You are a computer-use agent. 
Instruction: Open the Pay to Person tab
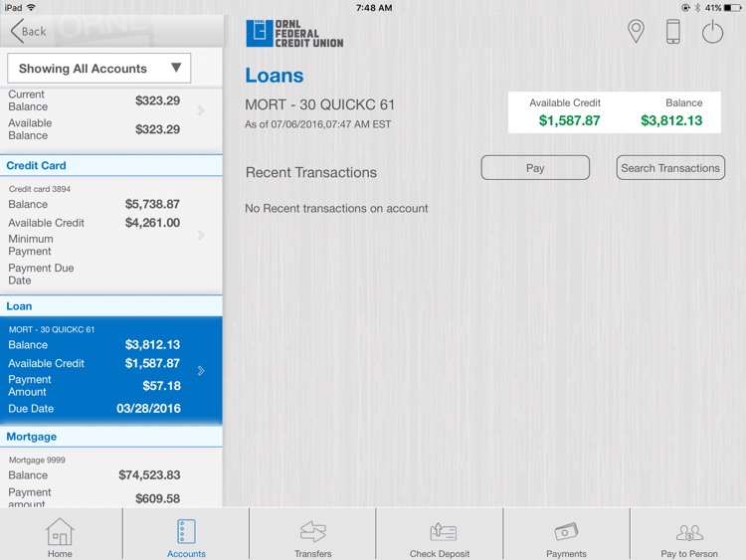688,537
